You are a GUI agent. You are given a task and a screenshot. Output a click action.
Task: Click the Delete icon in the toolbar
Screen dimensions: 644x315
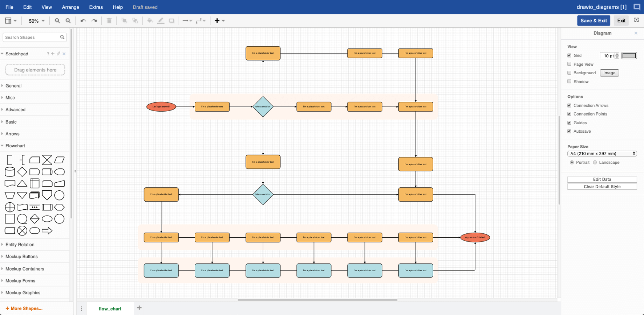109,21
